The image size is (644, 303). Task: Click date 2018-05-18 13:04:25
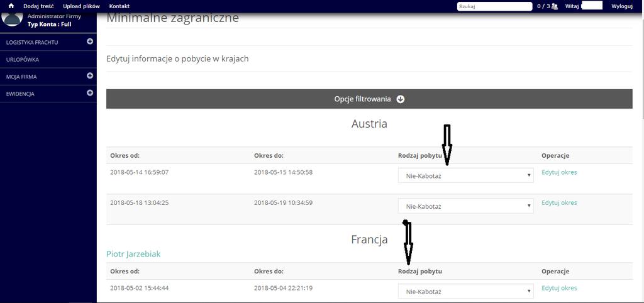pos(139,203)
